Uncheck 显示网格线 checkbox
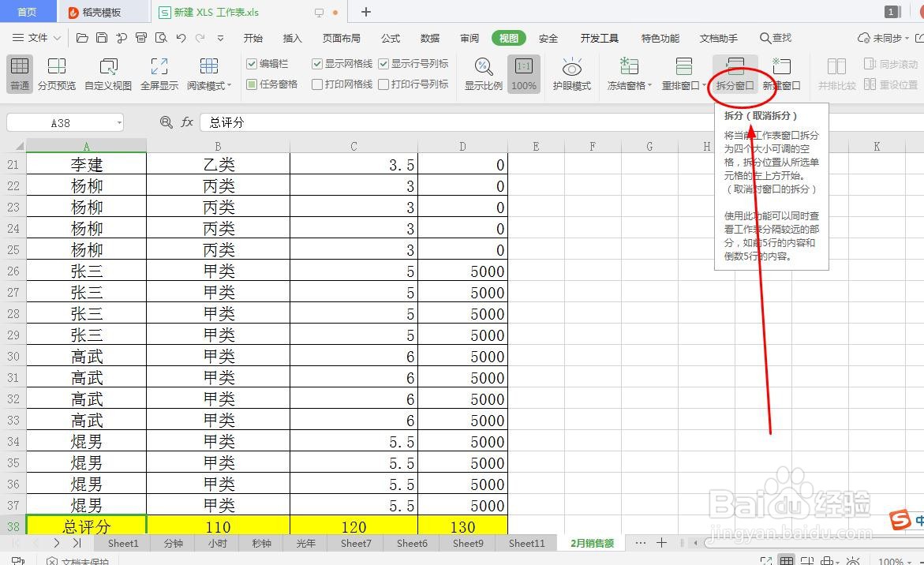The image size is (924, 565). (x=317, y=64)
